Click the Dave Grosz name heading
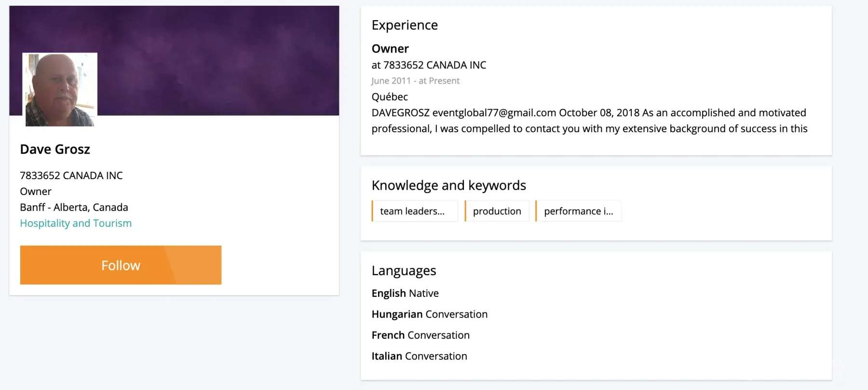 [55, 149]
